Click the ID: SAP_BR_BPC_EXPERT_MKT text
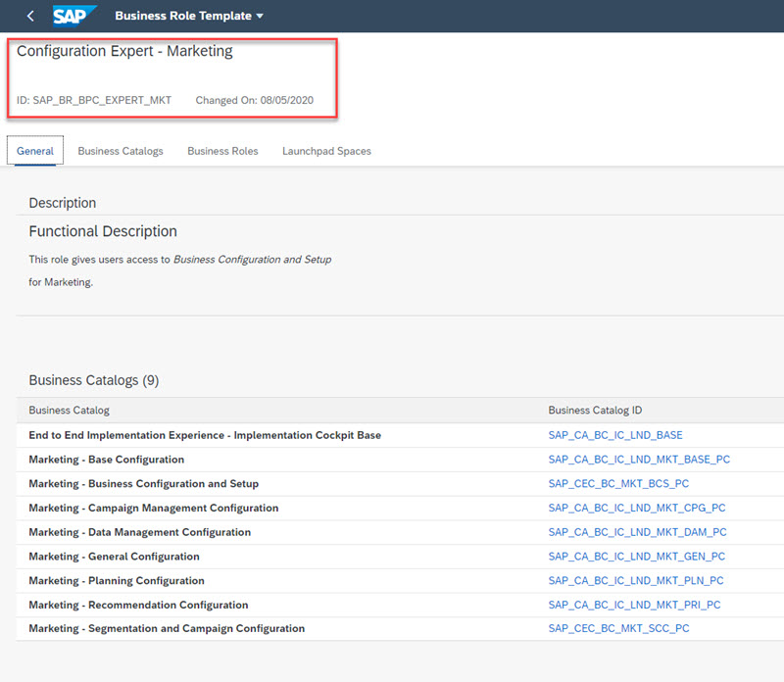Image resolution: width=784 pixels, height=682 pixels. (94, 100)
